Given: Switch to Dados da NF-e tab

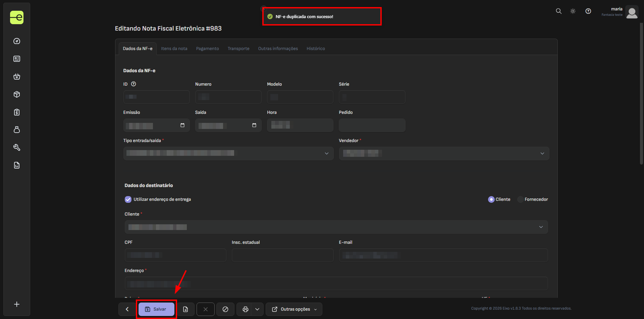Looking at the screenshot, I should point(138,49).
